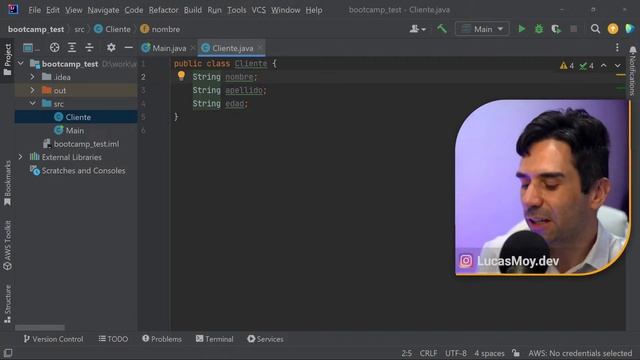Open the File menu
Image resolution: width=640 pixels, height=360 pixels.
[x=34, y=10]
